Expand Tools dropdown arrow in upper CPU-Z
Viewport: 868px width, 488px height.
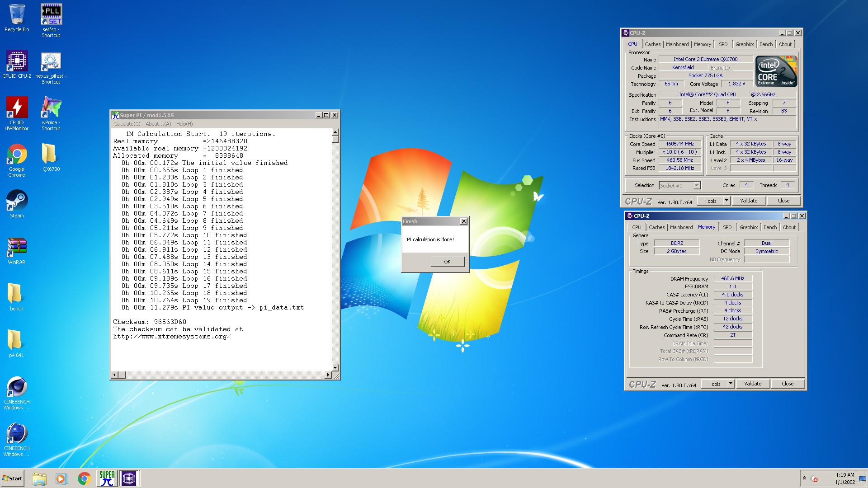click(x=726, y=201)
